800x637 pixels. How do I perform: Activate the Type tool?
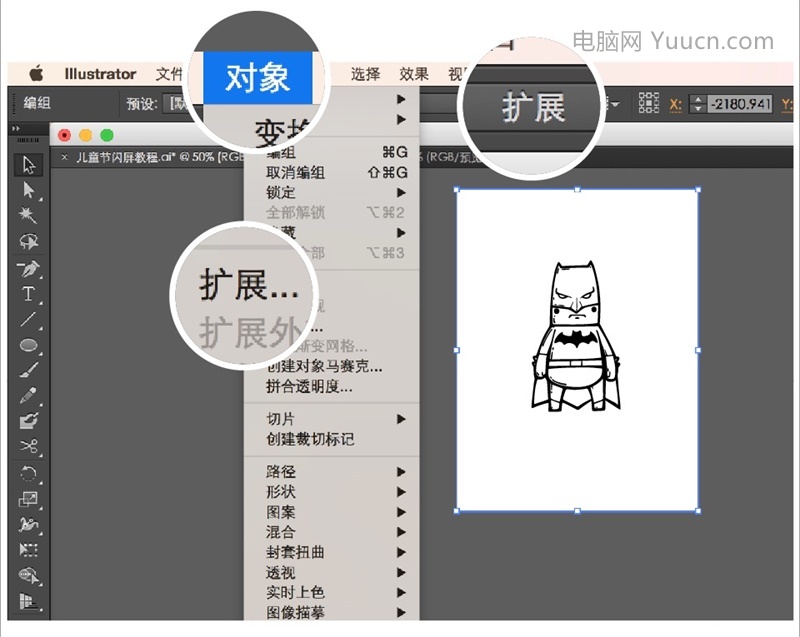[29, 294]
